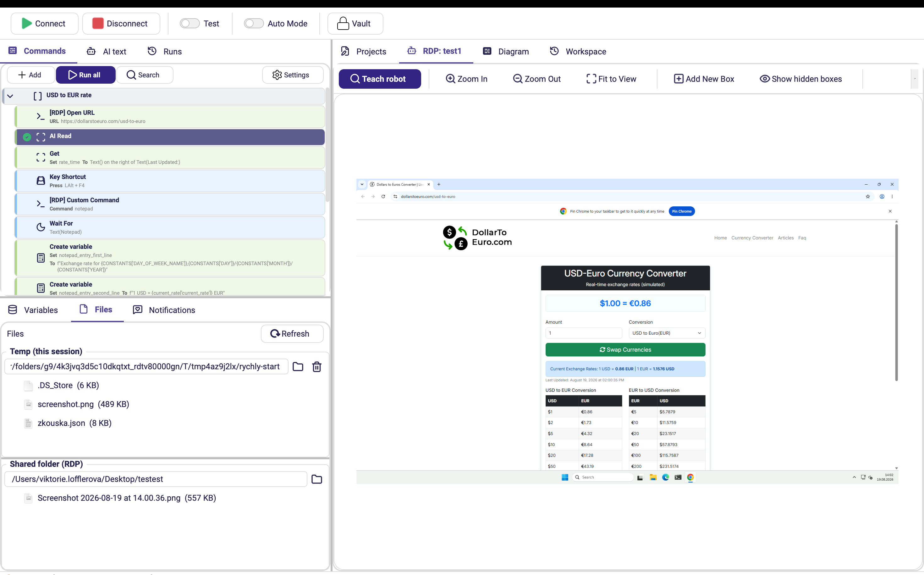Image resolution: width=924 pixels, height=575 pixels.
Task: Open a new Chrome tab
Action: [439, 184]
